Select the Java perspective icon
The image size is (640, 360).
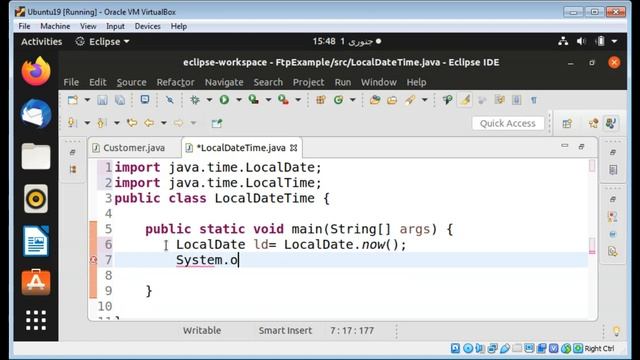pos(611,123)
